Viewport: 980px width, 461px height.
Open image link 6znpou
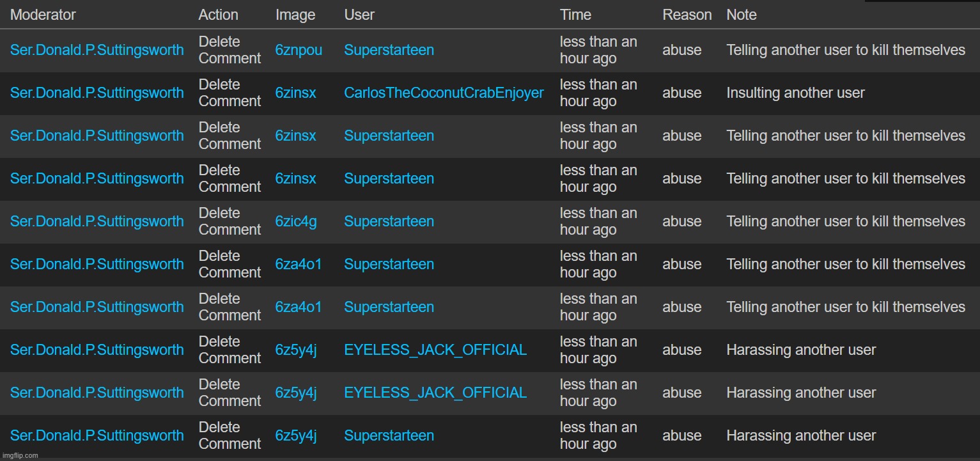pos(299,50)
